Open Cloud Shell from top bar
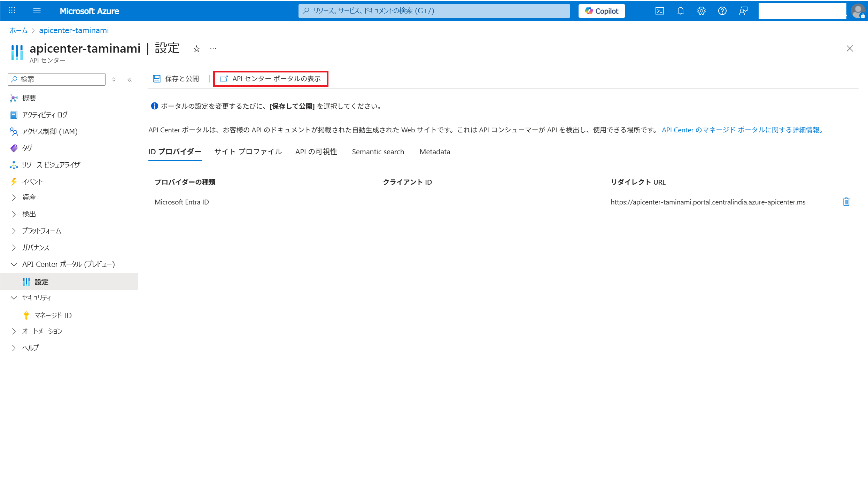Screen dimensions: 868x480 659,11
